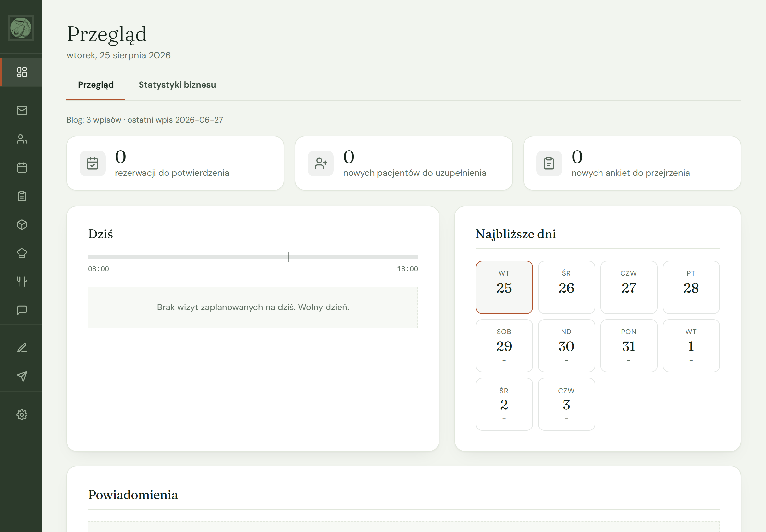Click the date 'wtorek, 25 sierpnia 2026'

(118, 55)
